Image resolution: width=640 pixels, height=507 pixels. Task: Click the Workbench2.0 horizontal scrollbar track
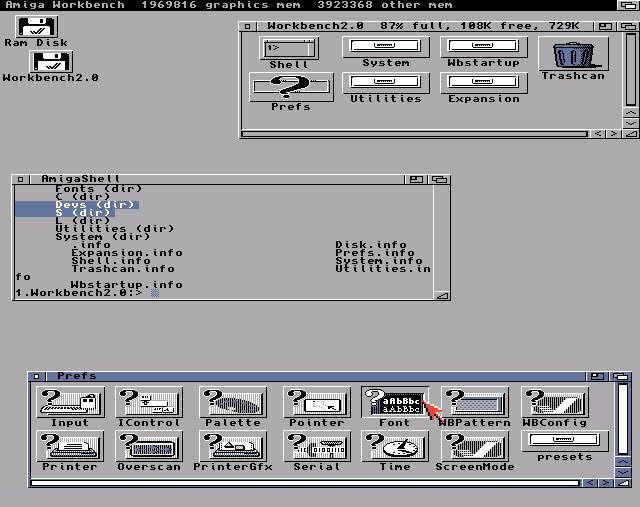coord(414,134)
